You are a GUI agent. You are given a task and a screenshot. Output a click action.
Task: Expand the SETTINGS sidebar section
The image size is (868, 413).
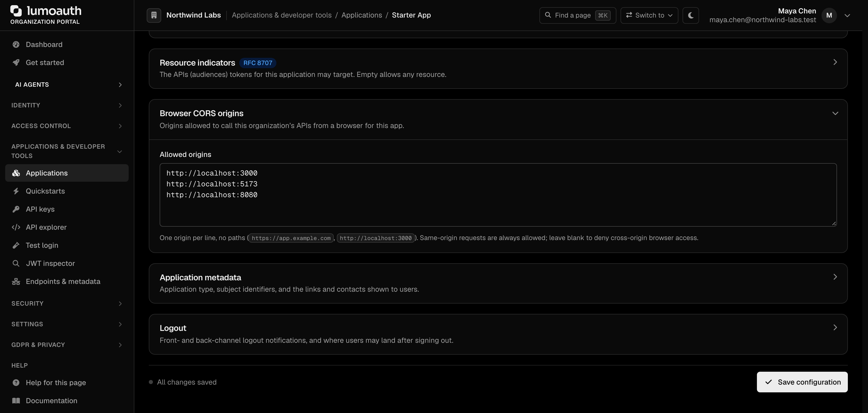(x=67, y=324)
